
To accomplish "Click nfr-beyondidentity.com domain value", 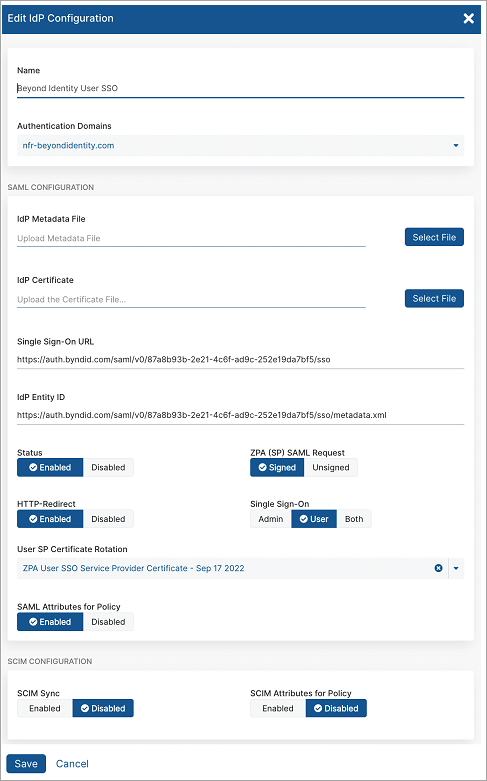I will (68, 145).
